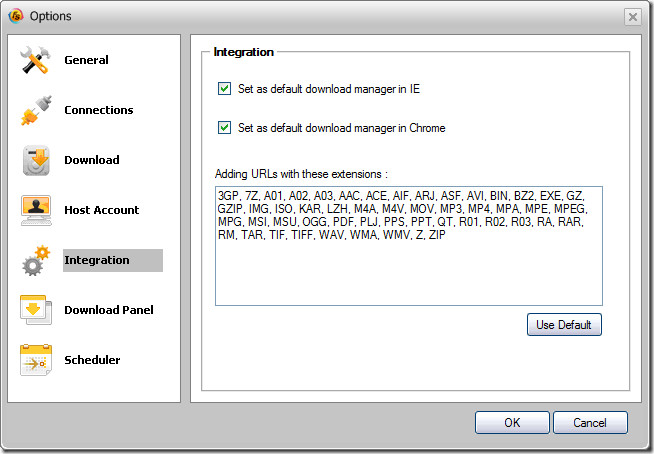This screenshot has width=654, height=454.
Task: Switch to the General settings section
Action: pyautogui.click(x=86, y=60)
